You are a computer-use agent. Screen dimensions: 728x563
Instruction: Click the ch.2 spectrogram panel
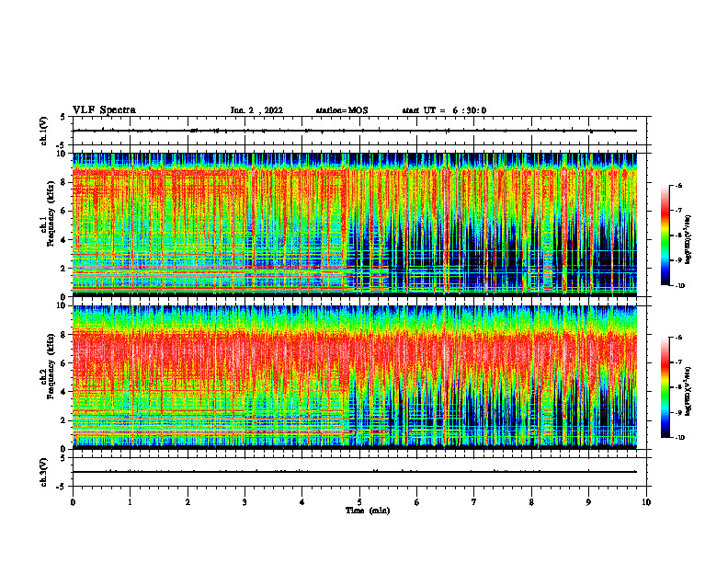point(355,377)
